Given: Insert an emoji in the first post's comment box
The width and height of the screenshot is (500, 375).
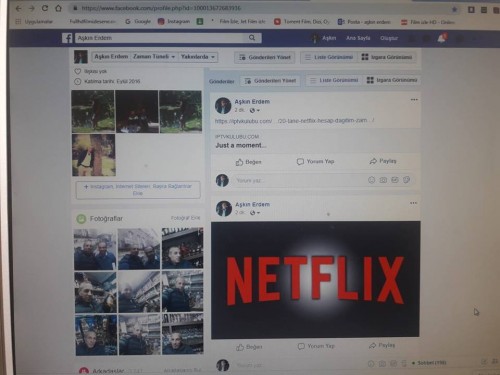Looking at the screenshot, I should click(371, 180).
